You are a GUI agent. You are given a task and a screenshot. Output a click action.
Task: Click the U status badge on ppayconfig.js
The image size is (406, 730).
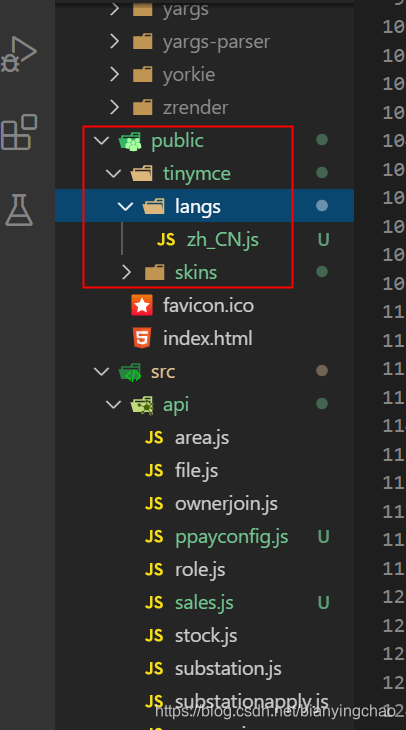tap(323, 537)
